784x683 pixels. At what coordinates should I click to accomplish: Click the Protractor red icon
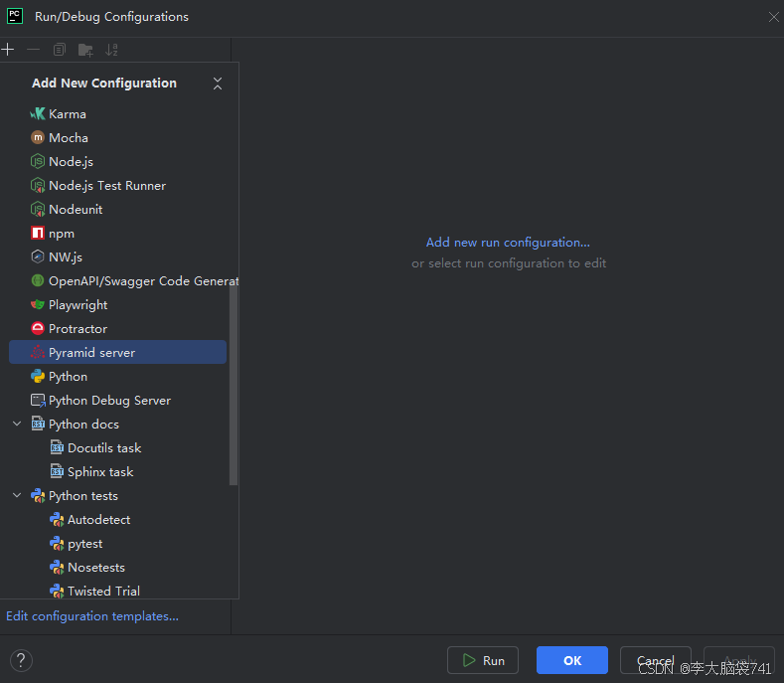pyautogui.click(x=38, y=329)
